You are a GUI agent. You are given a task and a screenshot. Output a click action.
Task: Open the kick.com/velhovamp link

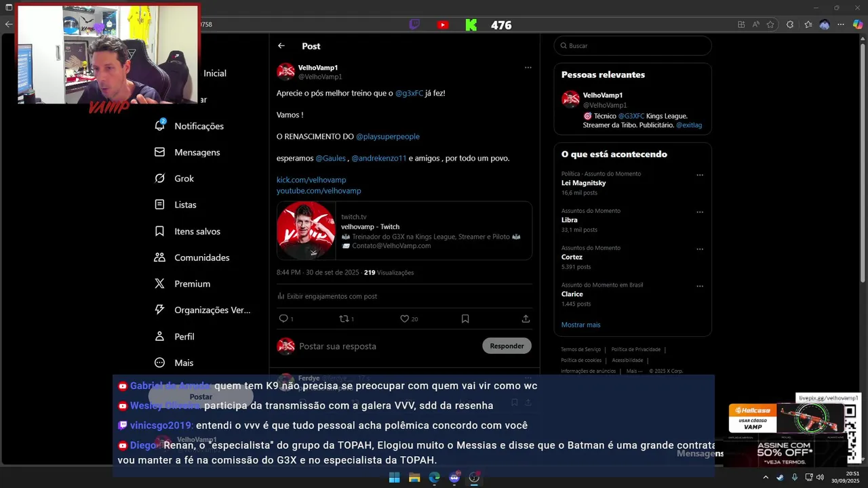311,180
